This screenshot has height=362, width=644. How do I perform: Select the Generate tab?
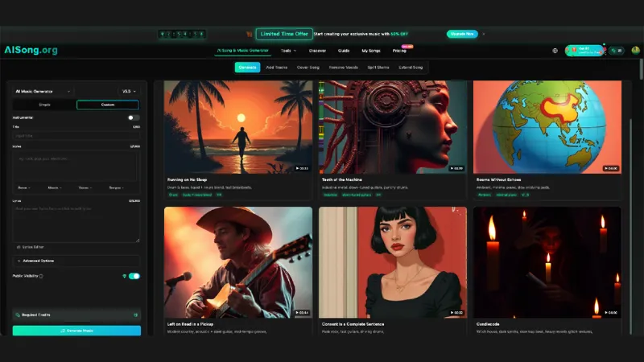pyautogui.click(x=247, y=68)
